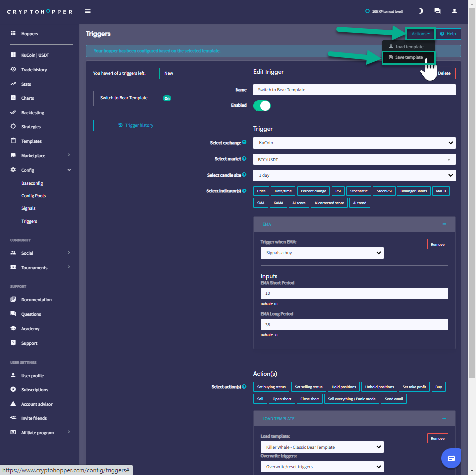
Task: Open the Select exchange KuCoin dropdown
Action: coord(354,143)
